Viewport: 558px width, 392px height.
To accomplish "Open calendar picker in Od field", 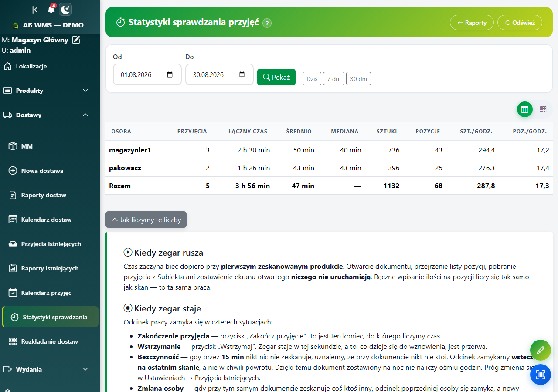I will [170, 74].
